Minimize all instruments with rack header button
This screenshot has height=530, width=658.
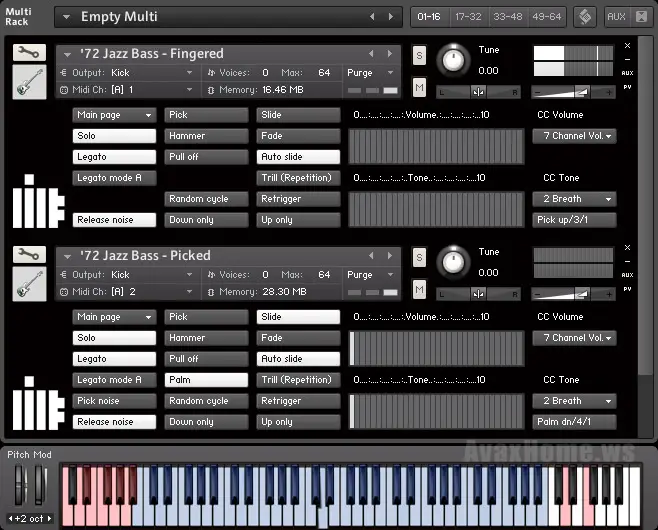pos(642,17)
